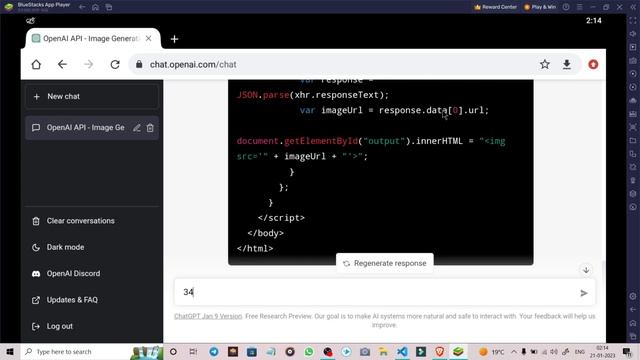The height and width of the screenshot is (360, 640).
Task: Open taskbar clock showing 02:14
Action: (602, 352)
